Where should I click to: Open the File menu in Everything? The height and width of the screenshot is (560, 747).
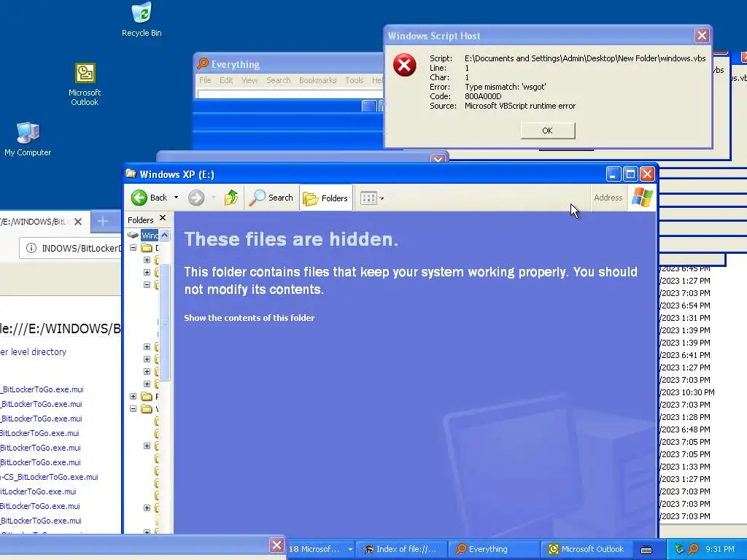205,80
